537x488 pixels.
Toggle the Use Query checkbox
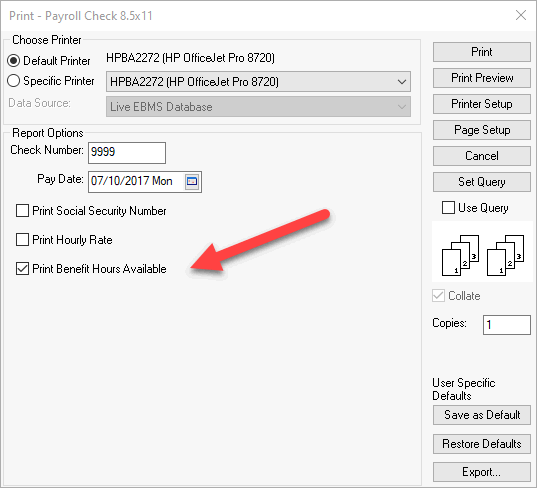448,208
